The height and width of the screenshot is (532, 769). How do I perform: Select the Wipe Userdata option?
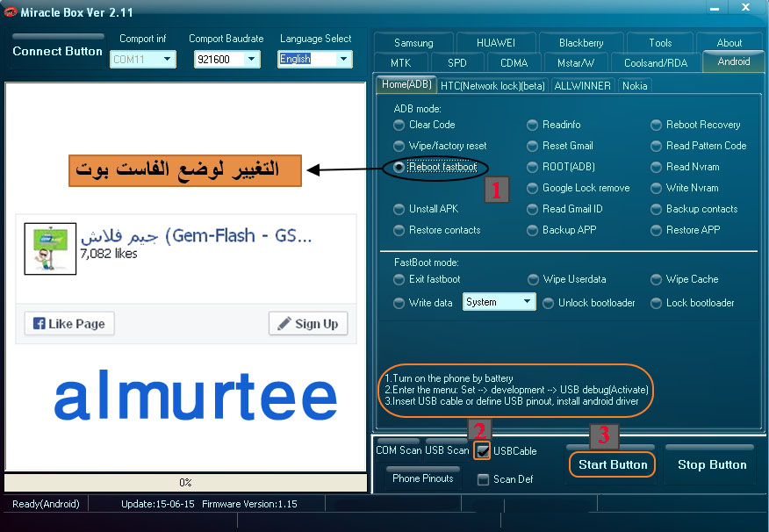533,279
